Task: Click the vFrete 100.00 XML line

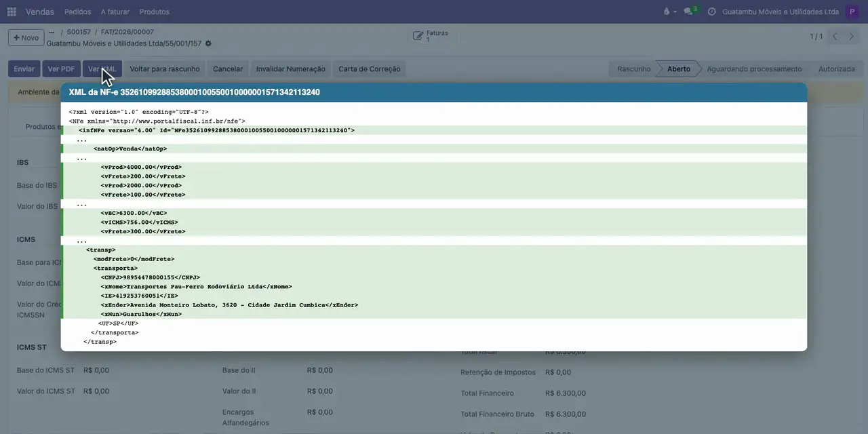Action: coord(142,195)
